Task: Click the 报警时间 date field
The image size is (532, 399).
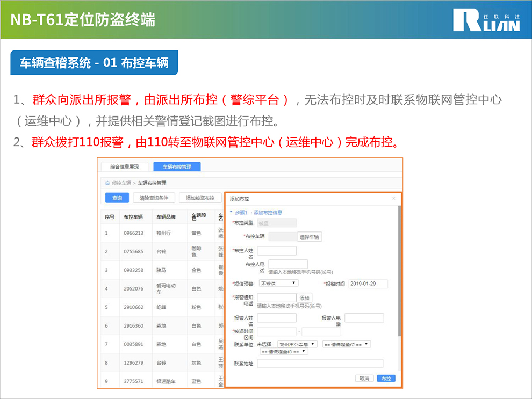Action: [368, 284]
